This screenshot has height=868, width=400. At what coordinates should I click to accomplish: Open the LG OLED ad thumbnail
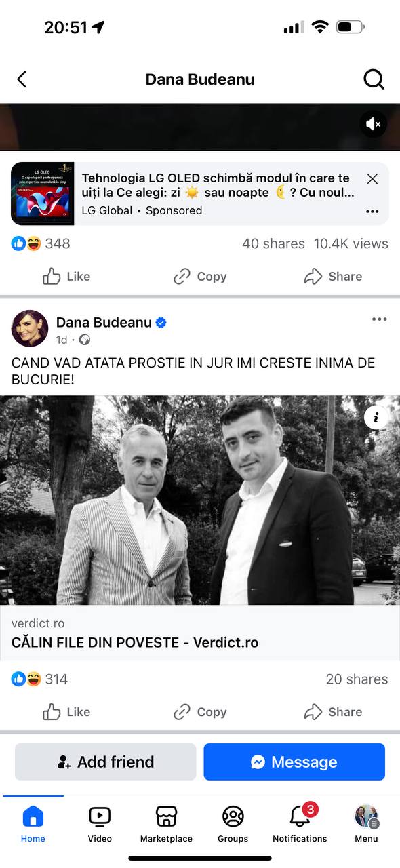43,193
